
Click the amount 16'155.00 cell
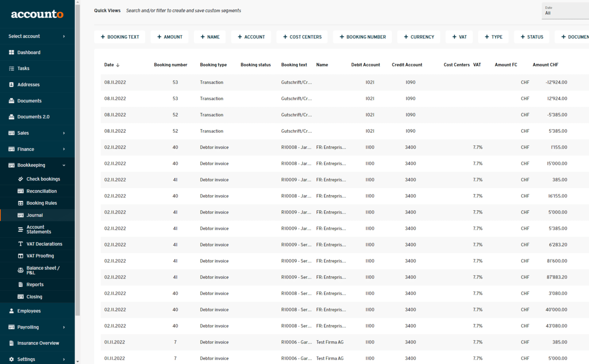click(558, 196)
